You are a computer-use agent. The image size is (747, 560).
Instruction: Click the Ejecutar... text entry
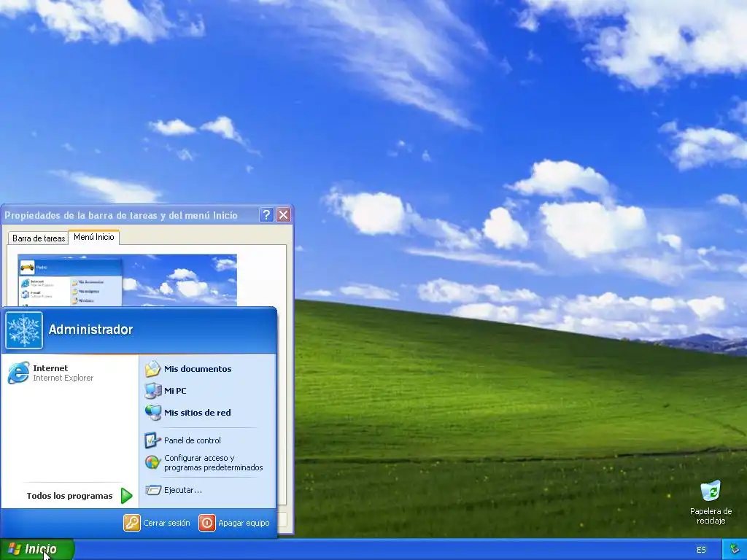pyautogui.click(x=183, y=490)
